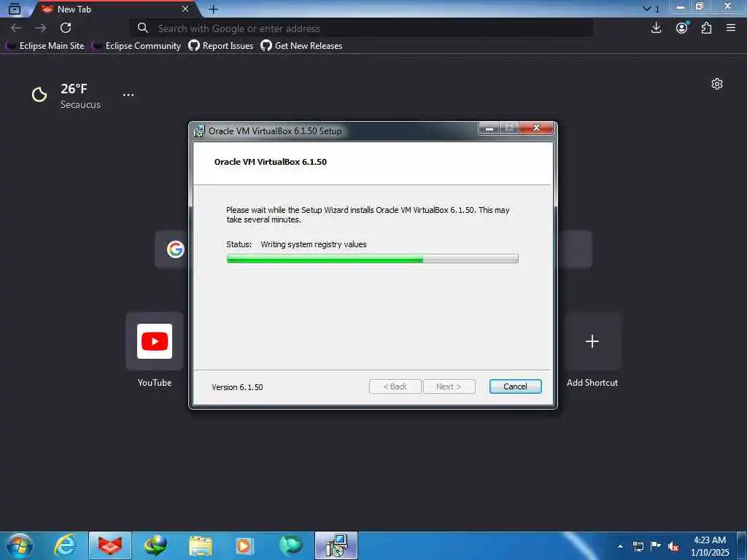Open the teal bird application taskbar icon
This screenshot has width=747, height=560.
coord(290,545)
